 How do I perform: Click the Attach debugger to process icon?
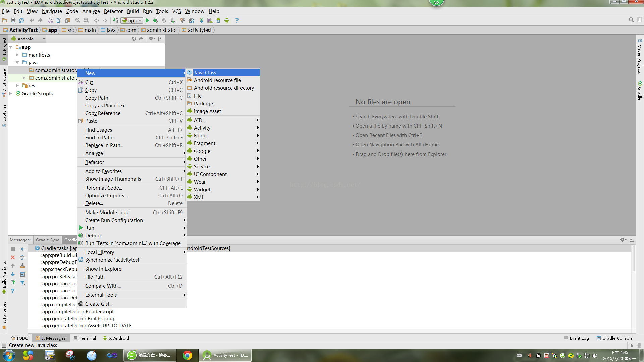(172, 20)
